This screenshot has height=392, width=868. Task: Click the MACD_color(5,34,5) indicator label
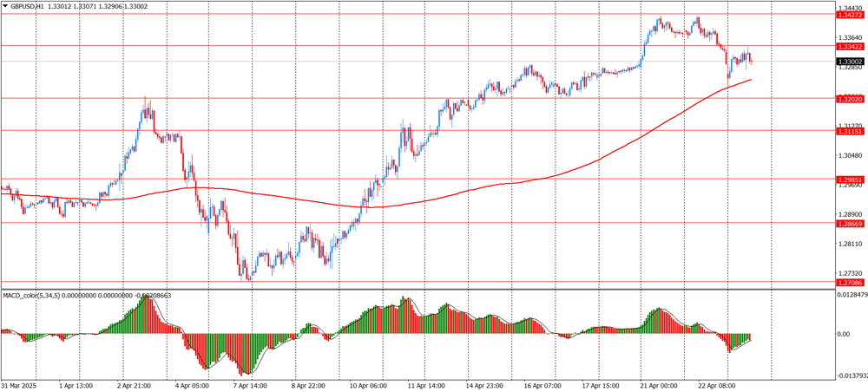39,296
